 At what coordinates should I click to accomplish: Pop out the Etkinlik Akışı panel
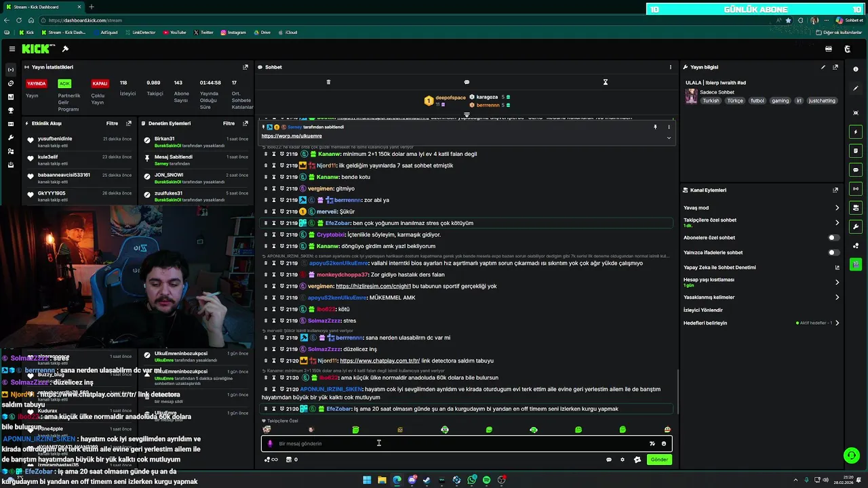click(129, 123)
